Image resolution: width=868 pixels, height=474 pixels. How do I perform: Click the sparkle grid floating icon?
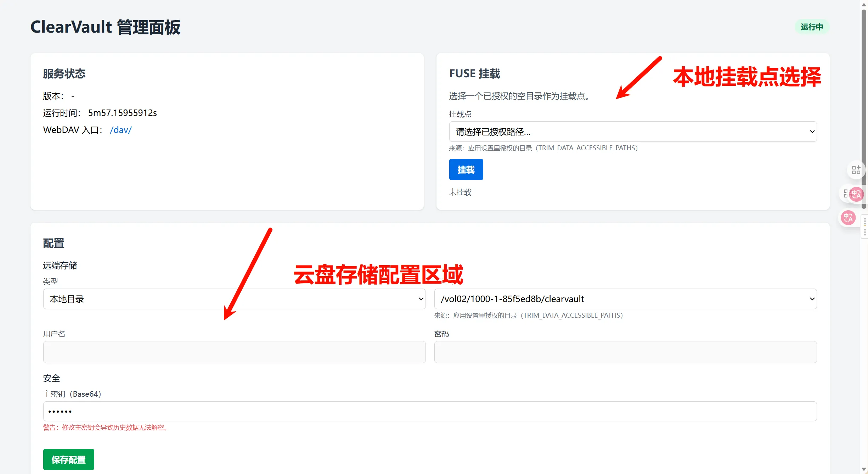pyautogui.click(x=856, y=170)
